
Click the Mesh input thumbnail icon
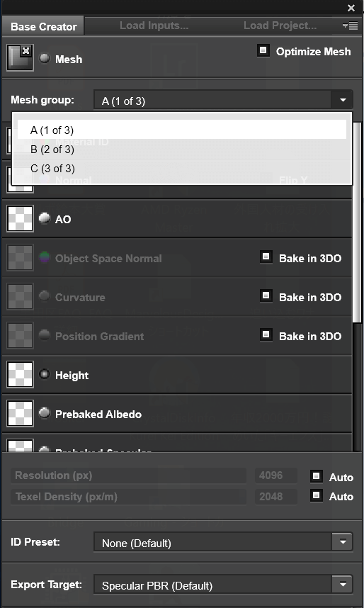click(20, 57)
